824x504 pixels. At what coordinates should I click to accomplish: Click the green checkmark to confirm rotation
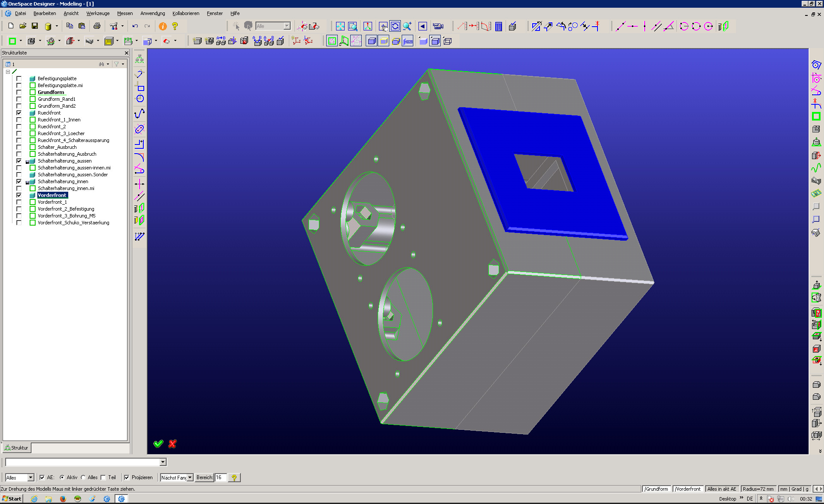tap(158, 444)
